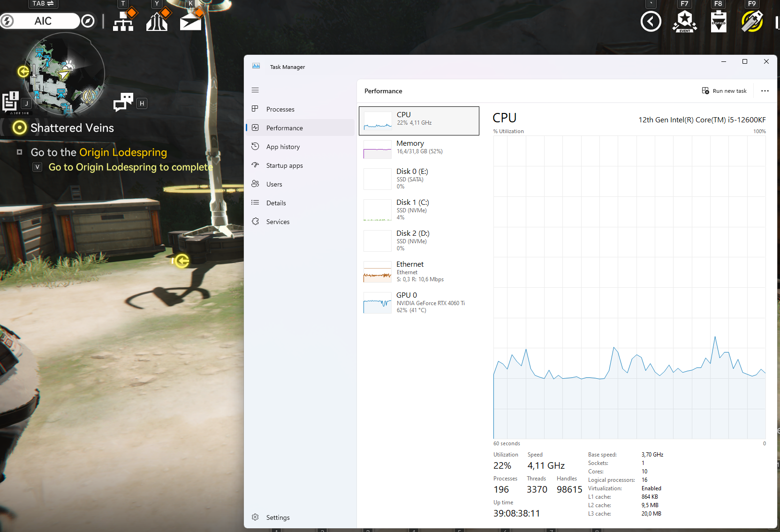Select the GPU 0 performance entry
780x532 pixels.
419,303
